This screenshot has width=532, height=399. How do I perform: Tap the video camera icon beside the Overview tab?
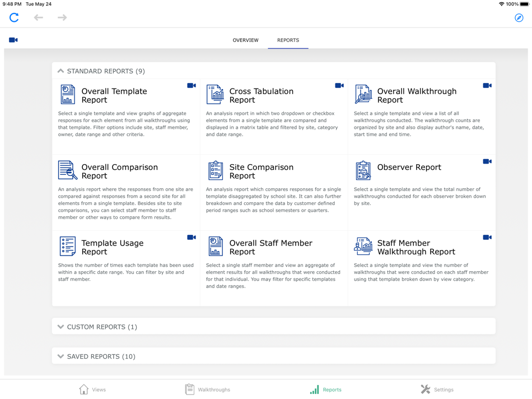(13, 40)
